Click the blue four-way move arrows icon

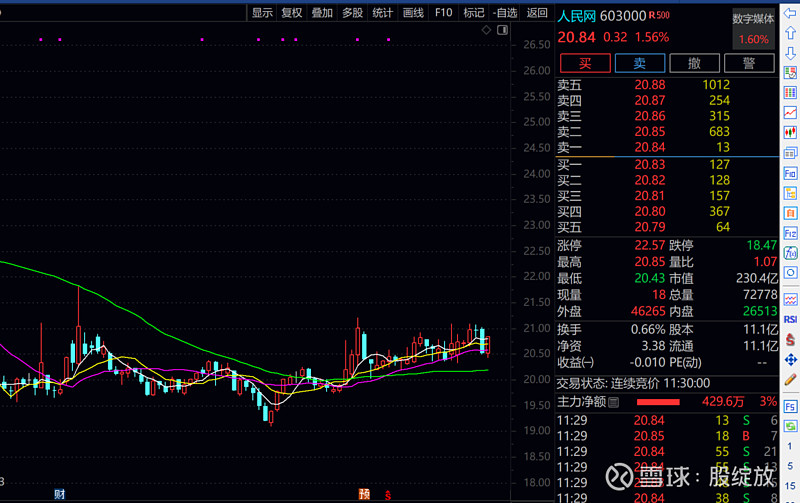[790, 360]
